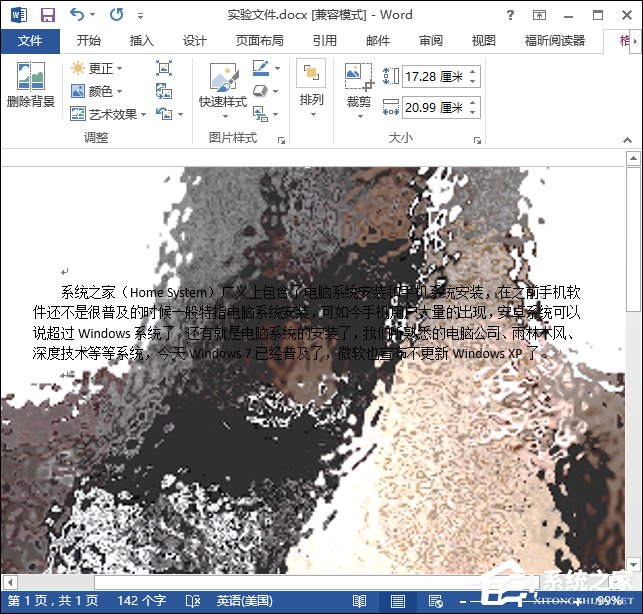Click the language 英语(美国) in status bar
Image resolution: width=643 pixels, height=614 pixels.
pyautogui.click(x=244, y=601)
